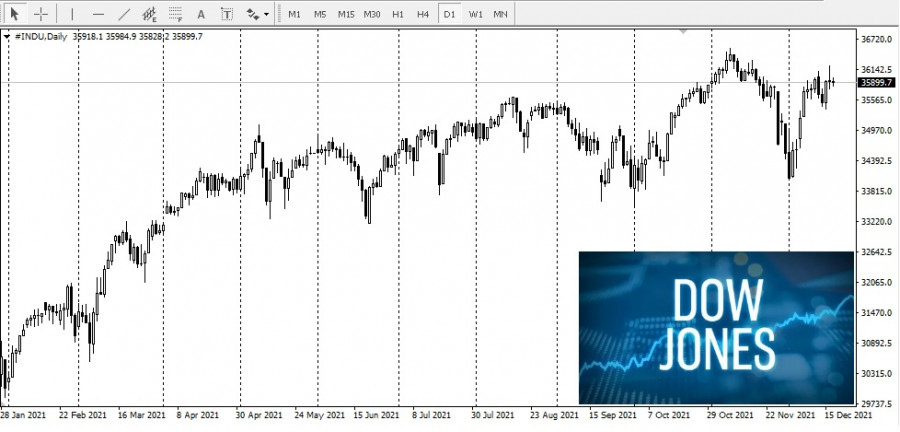Switch chart to M30 timeframe
This screenshot has width=900, height=432.
[x=372, y=14]
